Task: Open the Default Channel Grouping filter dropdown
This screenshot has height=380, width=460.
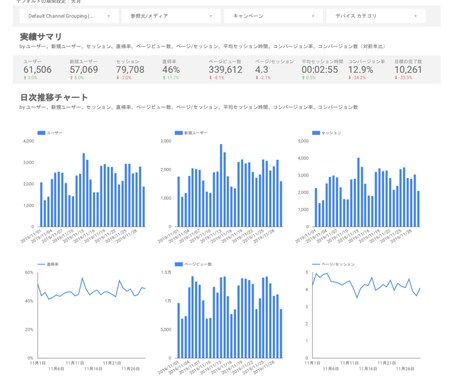Action: [x=69, y=16]
